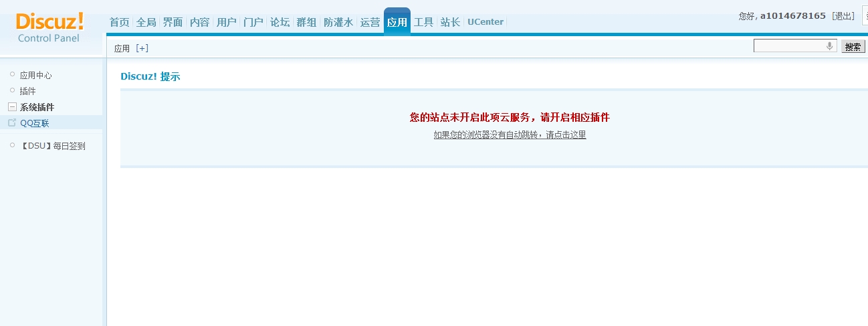This screenshot has height=326, width=868.
Task: Open the 全局 menu tab
Action: 146,22
